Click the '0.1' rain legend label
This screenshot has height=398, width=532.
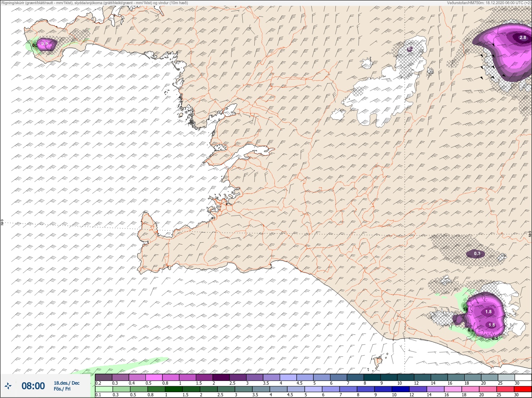98,395
